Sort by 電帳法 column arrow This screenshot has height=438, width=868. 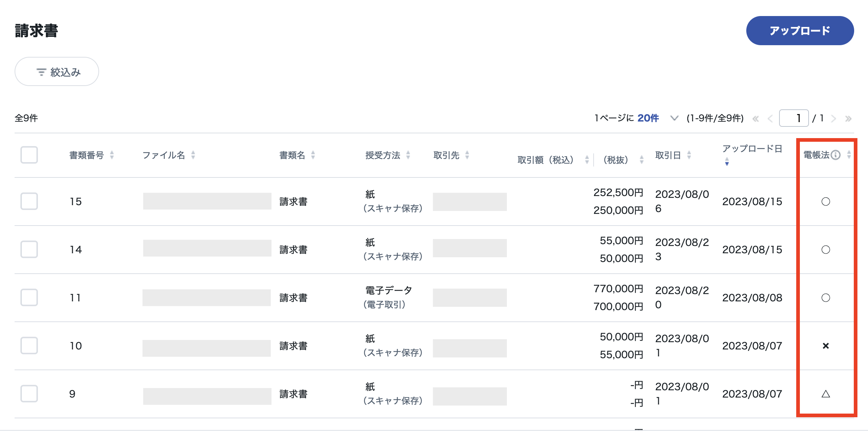(x=849, y=155)
